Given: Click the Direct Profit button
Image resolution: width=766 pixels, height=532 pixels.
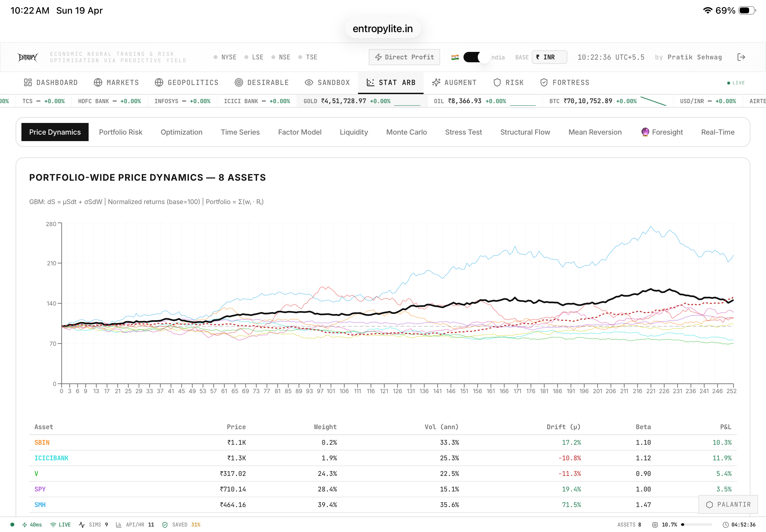Looking at the screenshot, I should click(x=404, y=57).
